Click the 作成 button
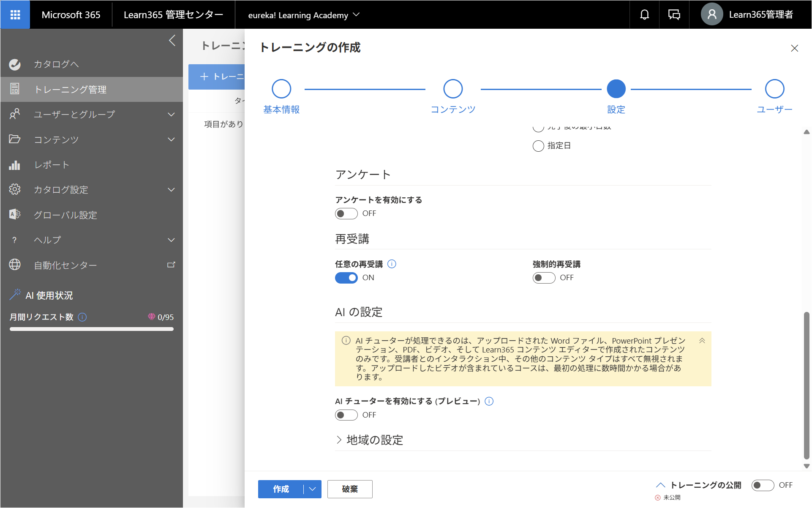812x508 pixels. coord(281,489)
